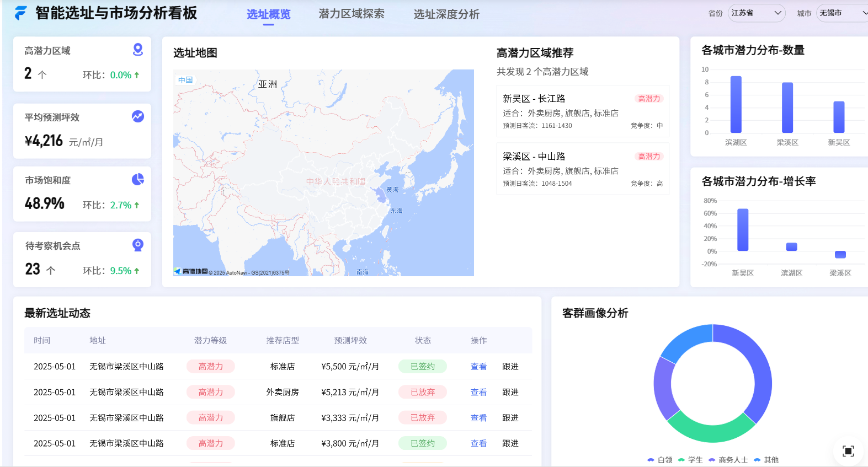Click 跟进 in the ¥3,800 row

tap(510, 443)
